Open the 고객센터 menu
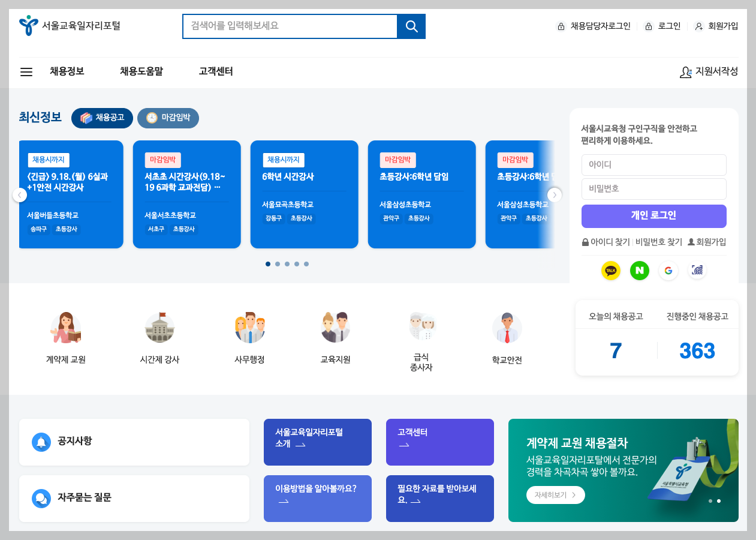Viewport: 756px width, 540px height. point(215,71)
